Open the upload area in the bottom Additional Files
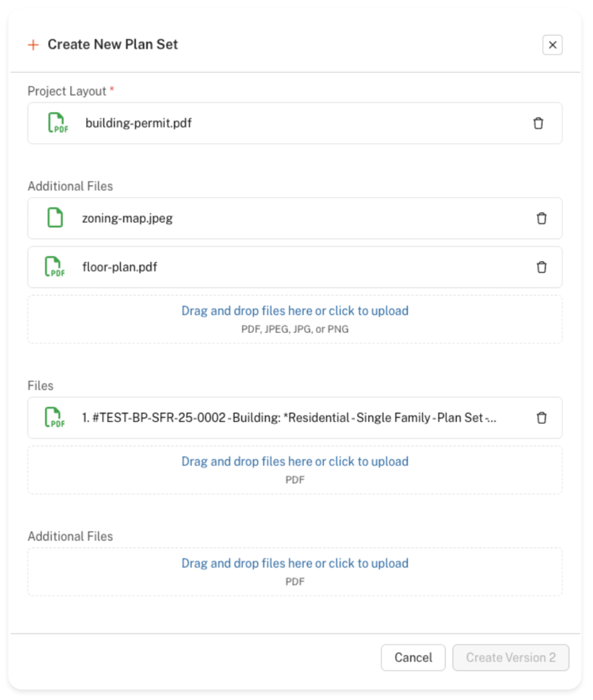 click(294, 571)
